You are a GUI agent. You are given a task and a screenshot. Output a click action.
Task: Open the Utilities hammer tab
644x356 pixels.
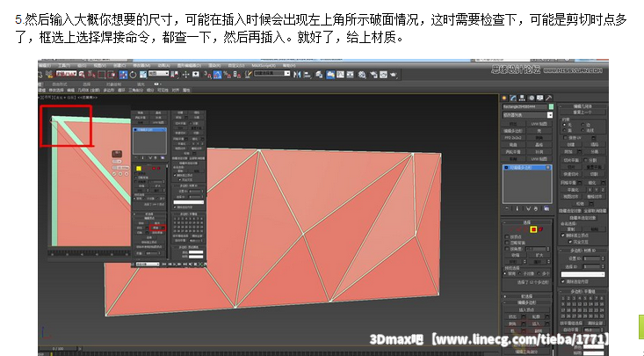(549, 98)
